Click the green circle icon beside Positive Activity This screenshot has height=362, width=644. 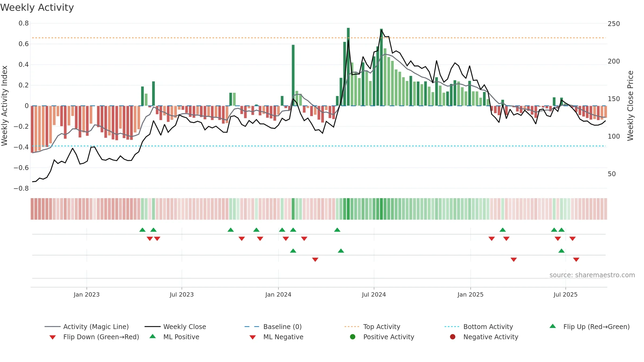coord(353,337)
